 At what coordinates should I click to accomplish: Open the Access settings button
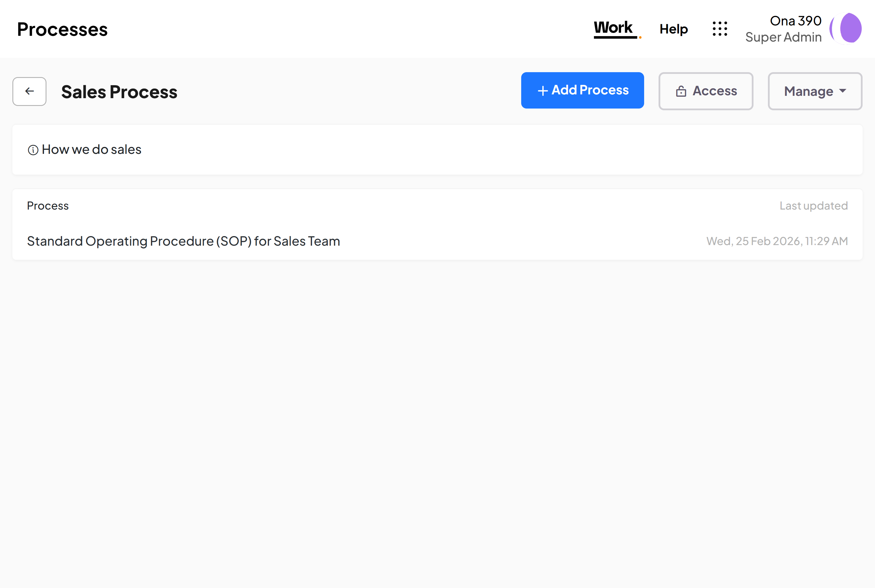pyautogui.click(x=706, y=91)
